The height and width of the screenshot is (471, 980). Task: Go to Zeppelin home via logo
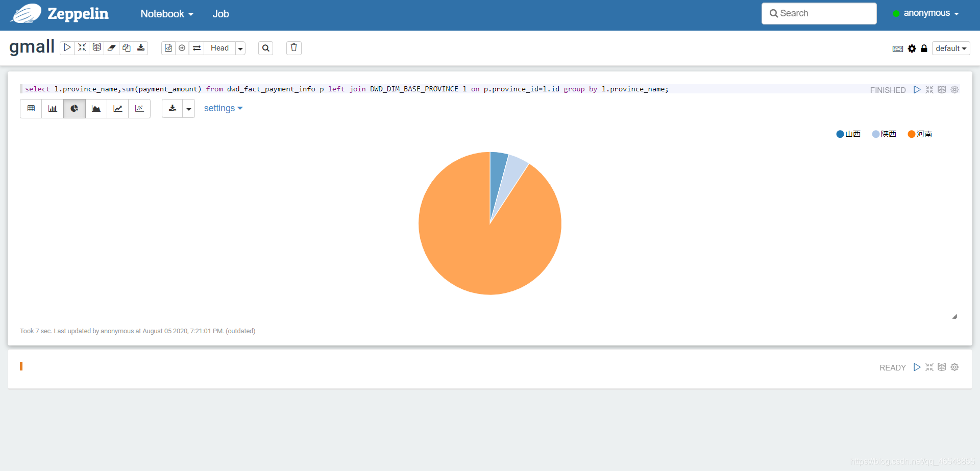60,14
